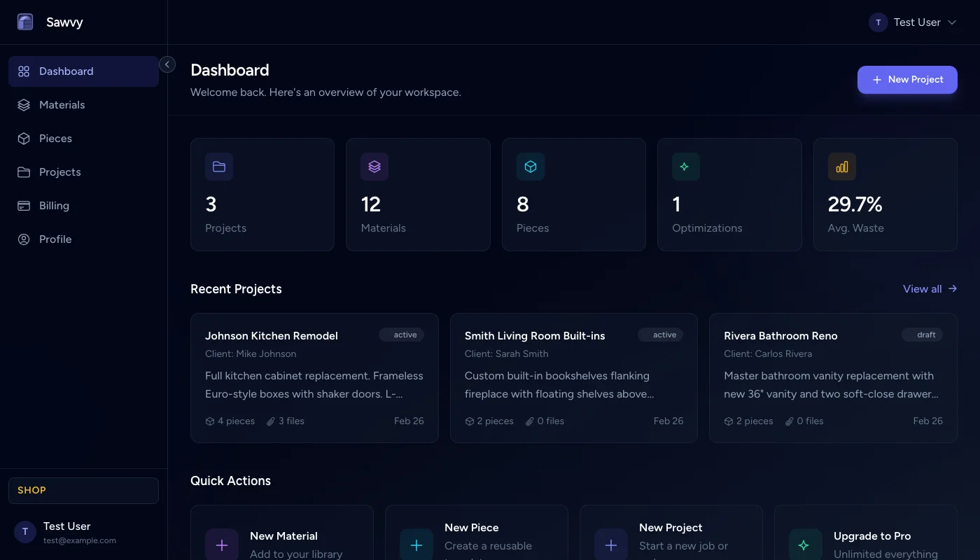The width and height of the screenshot is (980, 560).
Task: Click the Billing card icon in the sidebar
Action: (x=22, y=205)
